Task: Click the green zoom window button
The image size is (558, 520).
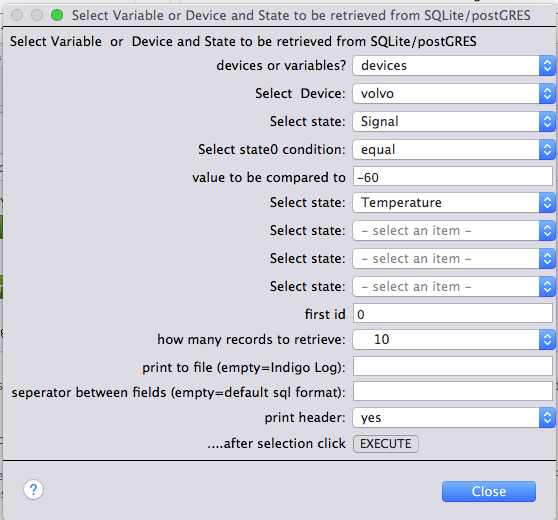Action: click(x=57, y=15)
